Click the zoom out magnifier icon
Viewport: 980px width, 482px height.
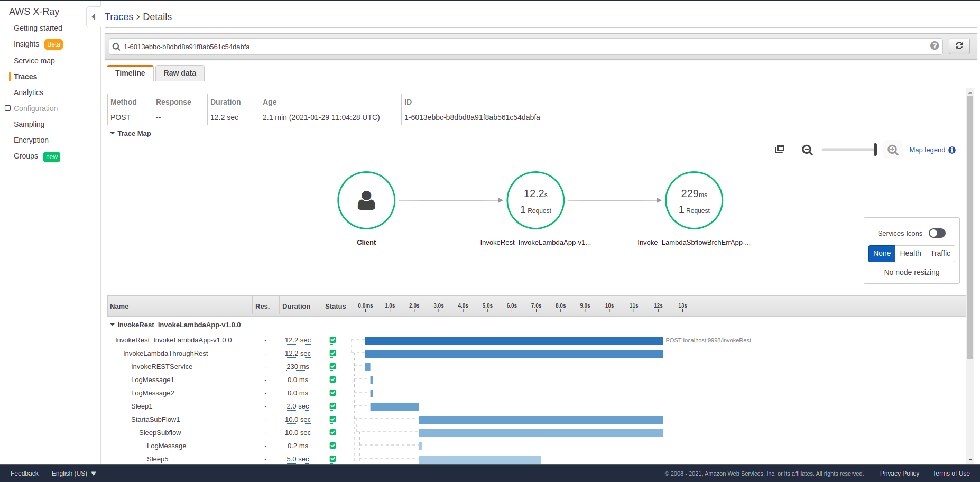(x=807, y=150)
